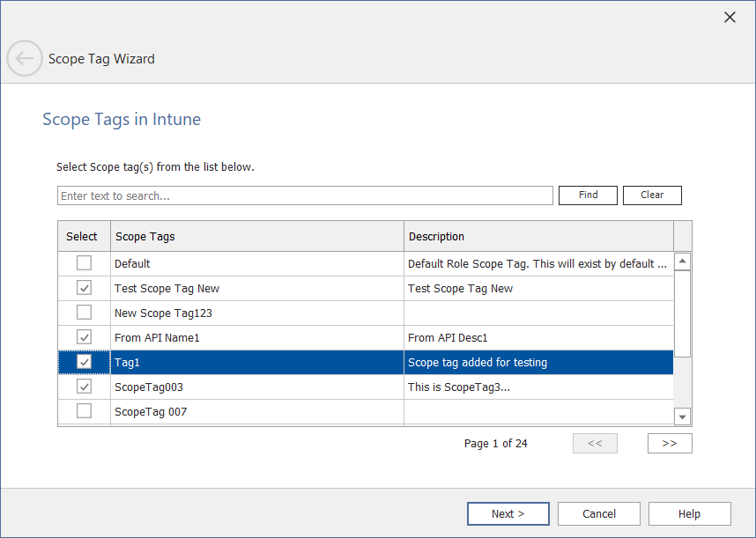Screen dimensions: 756x538
Task: Uncheck the Test Scope Tag New checkbox
Action: pyautogui.click(x=84, y=288)
